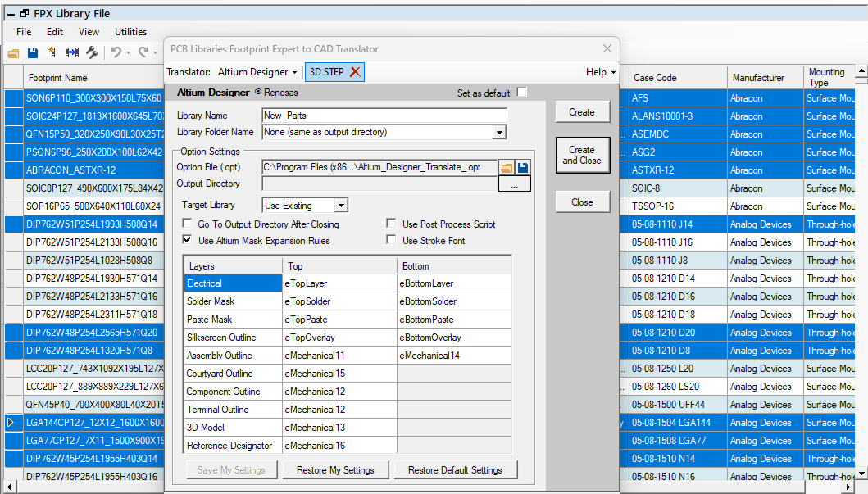Open the File menu
The height and width of the screenshot is (494, 868).
click(24, 32)
